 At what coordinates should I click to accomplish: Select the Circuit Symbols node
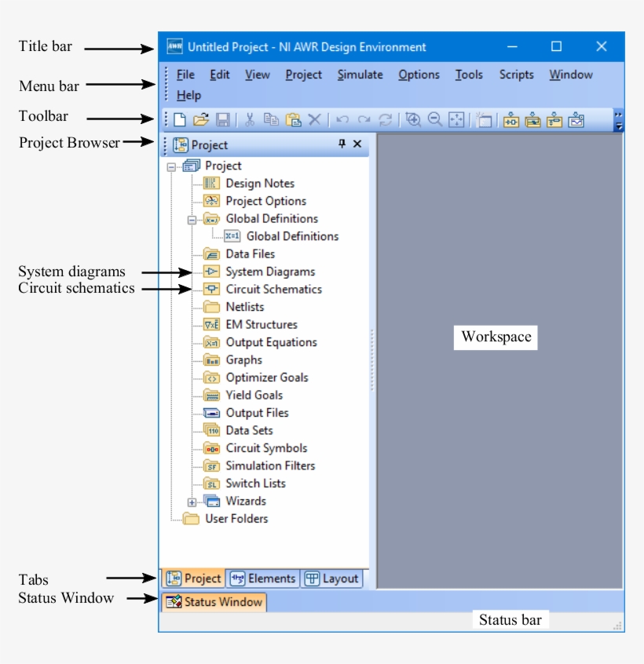pos(255,448)
